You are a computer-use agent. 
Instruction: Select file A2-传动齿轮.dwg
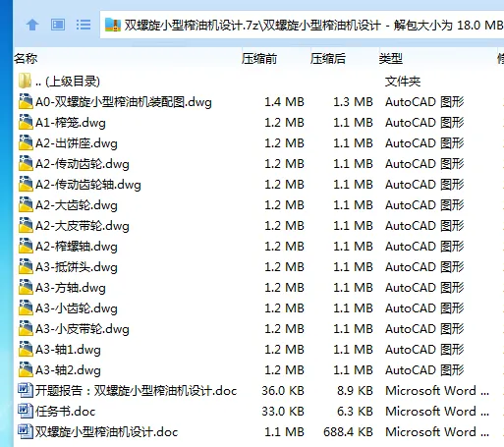click(83, 164)
